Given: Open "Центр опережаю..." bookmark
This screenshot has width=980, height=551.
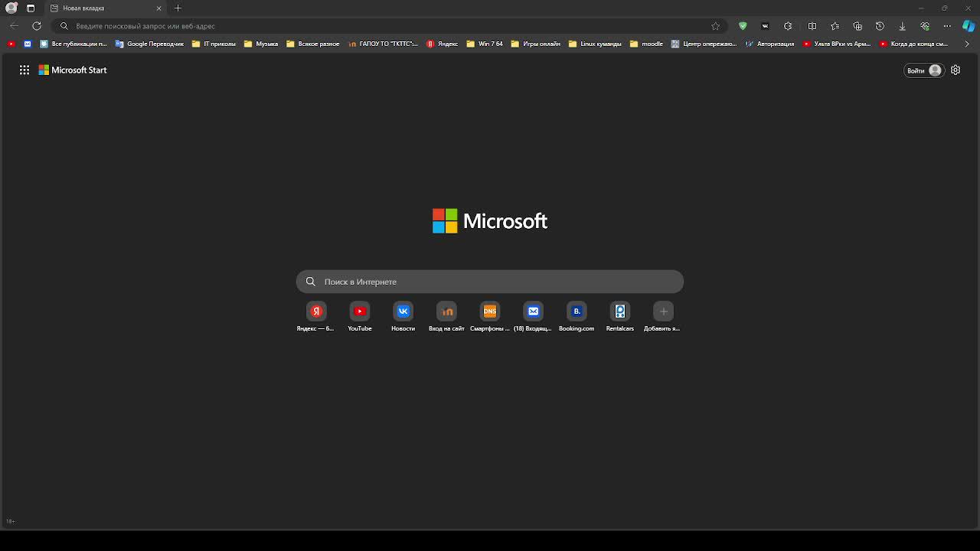Looking at the screenshot, I should tap(704, 44).
